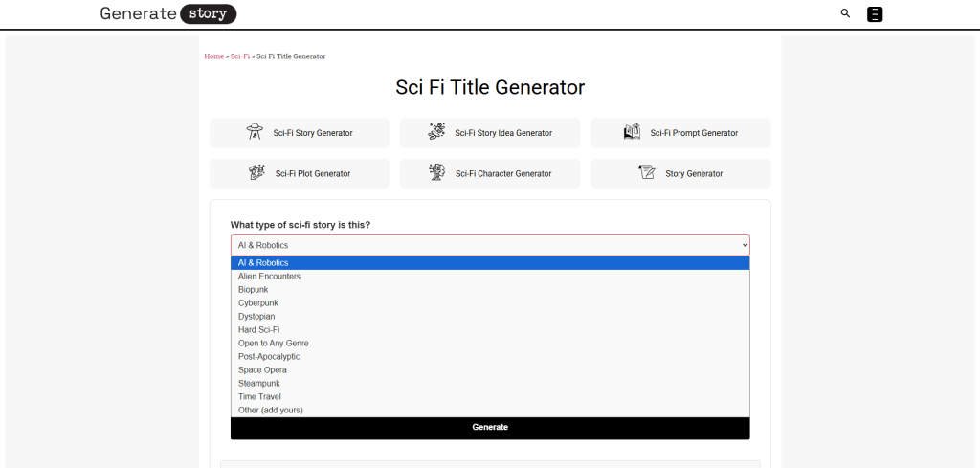Click the Sci-Fi Plot Generator icon
Viewport: 980px width, 468px height.
(x=256, y=173)
